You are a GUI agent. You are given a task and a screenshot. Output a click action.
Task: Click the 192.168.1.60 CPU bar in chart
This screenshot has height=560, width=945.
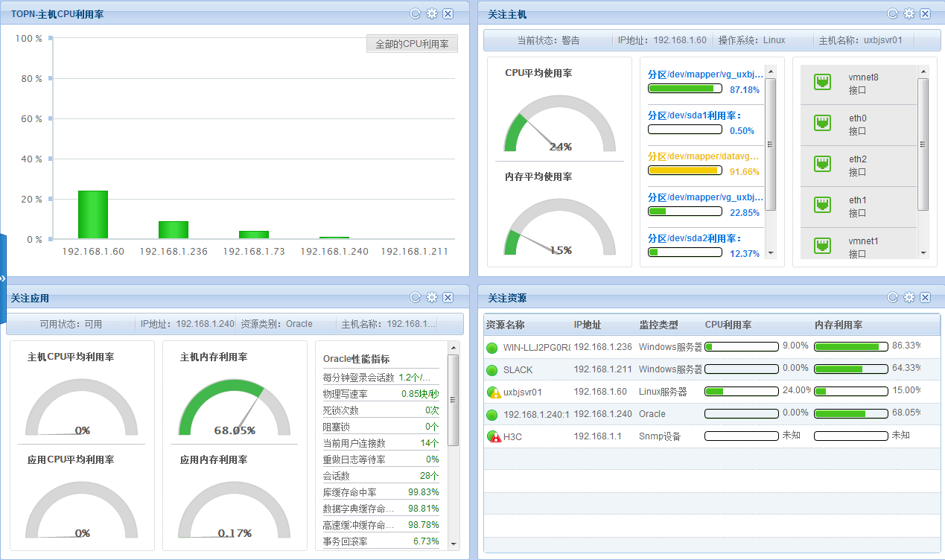pyautogui.click(x=93, y=214)
